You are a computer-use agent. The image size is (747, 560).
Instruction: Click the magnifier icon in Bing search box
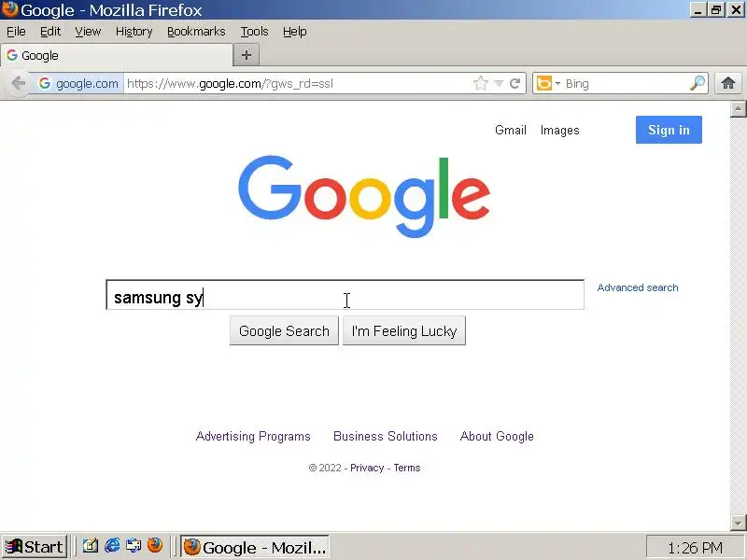click(697, 83)
